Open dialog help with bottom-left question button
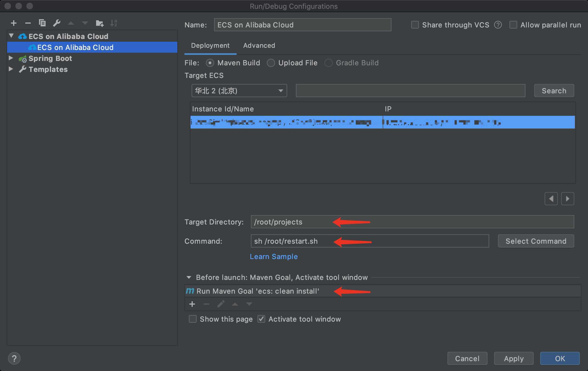Viewport: 588px width, 371px height. (x=14, y=358)
